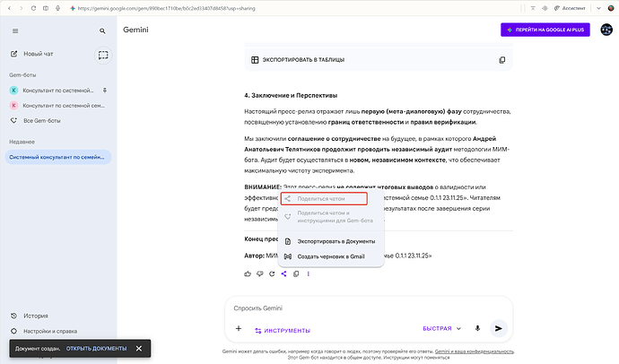Unpin the first Gem-bot with the pin icon
Screen dimensions: 619x364
[x=105, y=91]
